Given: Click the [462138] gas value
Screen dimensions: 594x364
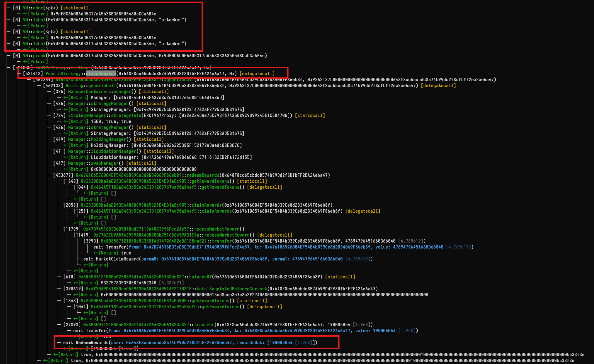Looking at the screenshot, I should (x=53, y=86).
